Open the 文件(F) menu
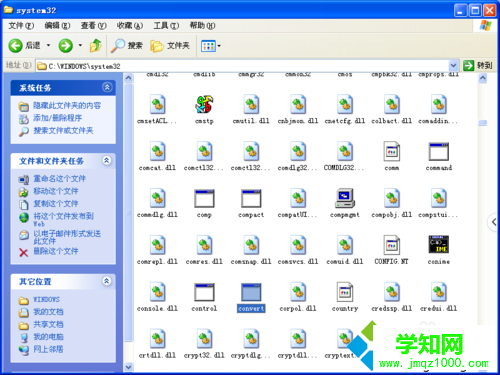This screenshot has width=500, height=375. pos(21,26)
